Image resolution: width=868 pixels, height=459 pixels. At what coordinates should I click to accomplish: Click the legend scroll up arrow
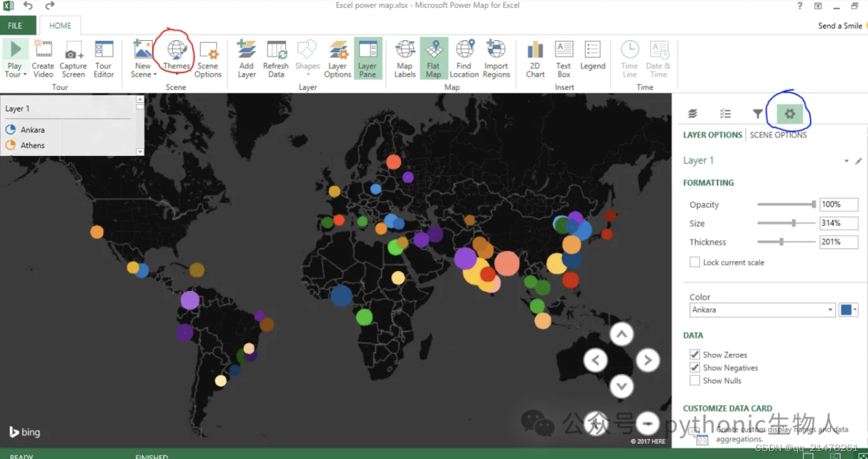point(140,99)
